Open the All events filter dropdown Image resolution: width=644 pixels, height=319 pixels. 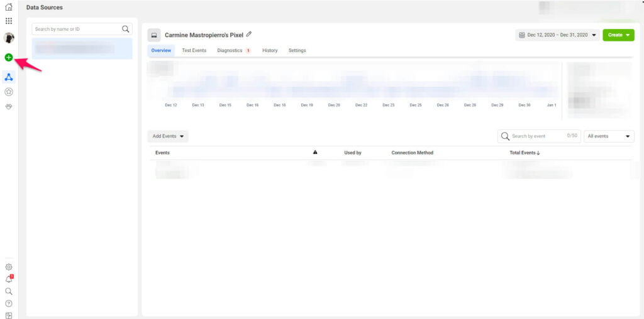609,136
